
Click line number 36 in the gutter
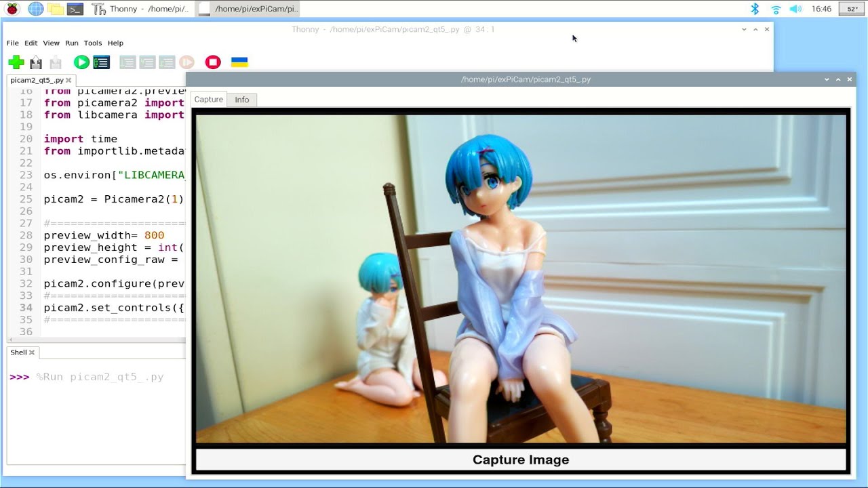(26, 331)
